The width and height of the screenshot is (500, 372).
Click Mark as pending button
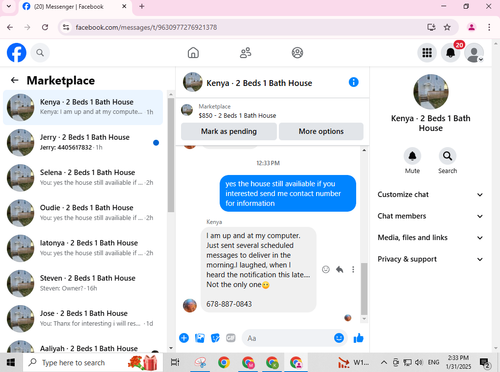point(229,131)
